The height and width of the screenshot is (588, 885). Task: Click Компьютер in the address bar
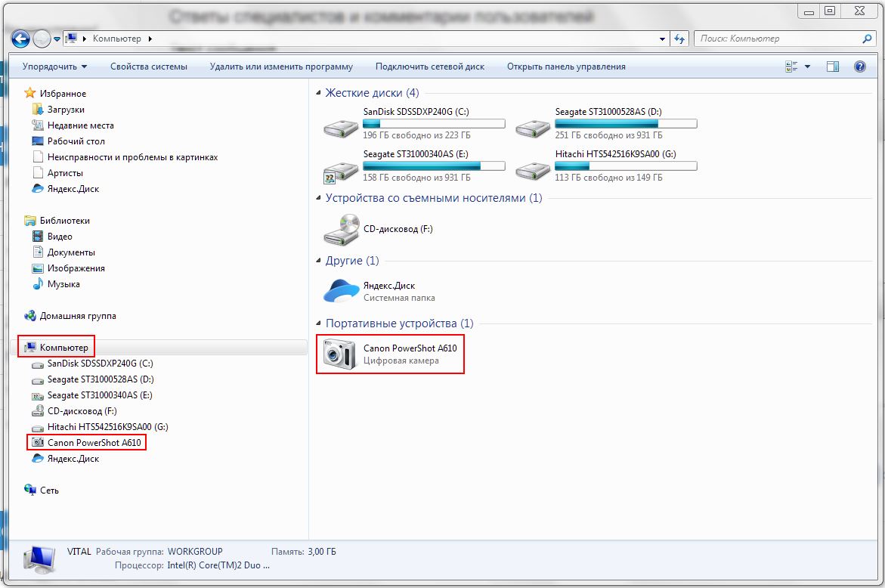[x=117, y=39]
